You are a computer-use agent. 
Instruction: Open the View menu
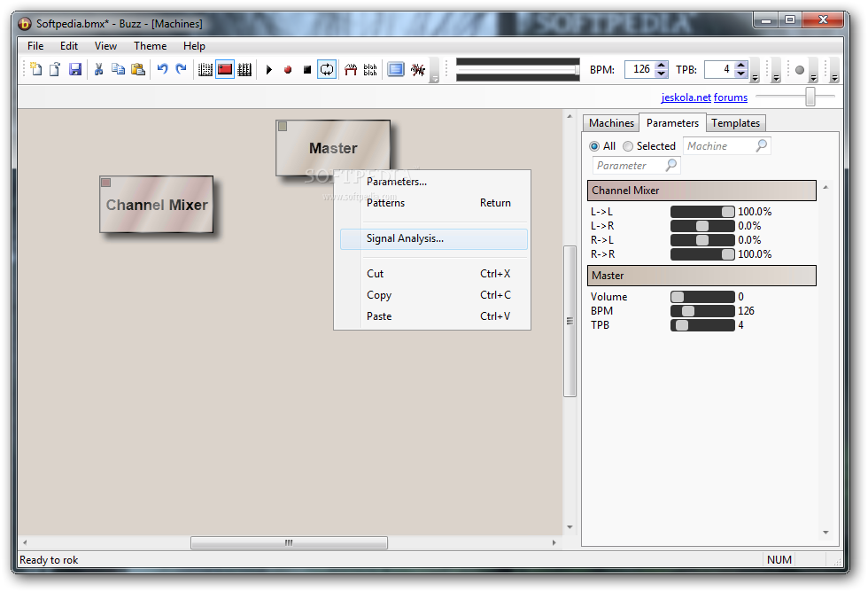[105, 46]
